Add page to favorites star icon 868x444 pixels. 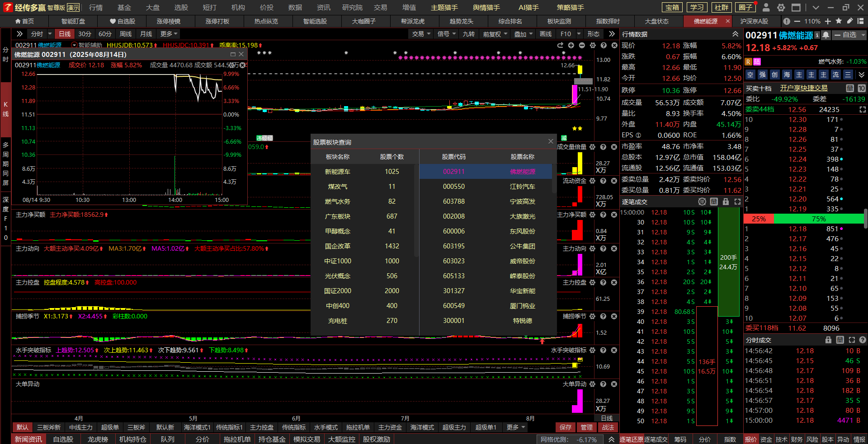839,21
